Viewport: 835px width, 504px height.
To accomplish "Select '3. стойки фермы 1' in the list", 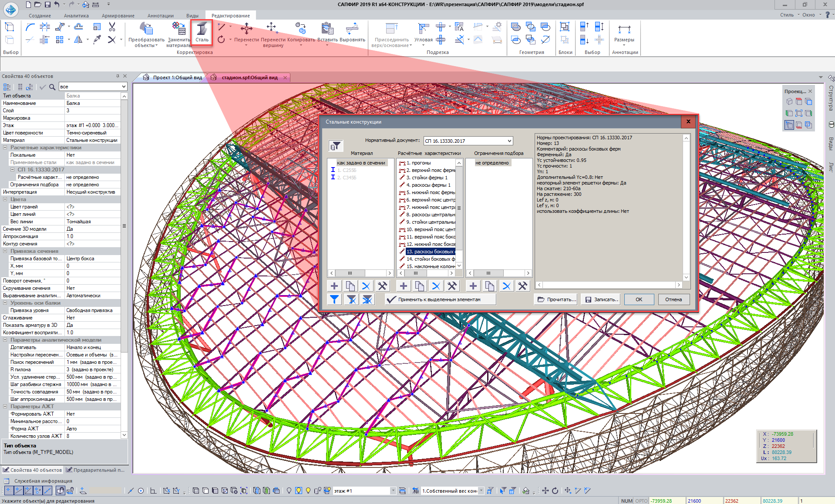I will pyautogui.click(x=427, y=178).
